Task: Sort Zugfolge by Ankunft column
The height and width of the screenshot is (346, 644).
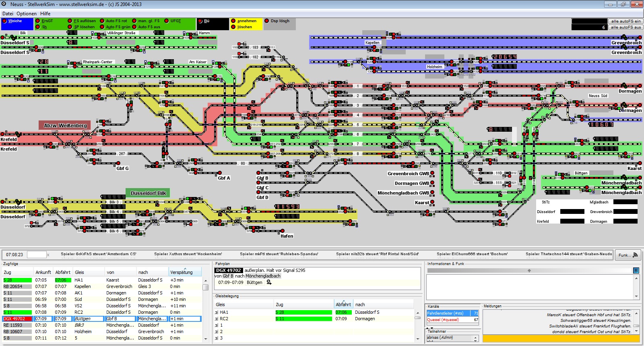Action: click(43, 272)
